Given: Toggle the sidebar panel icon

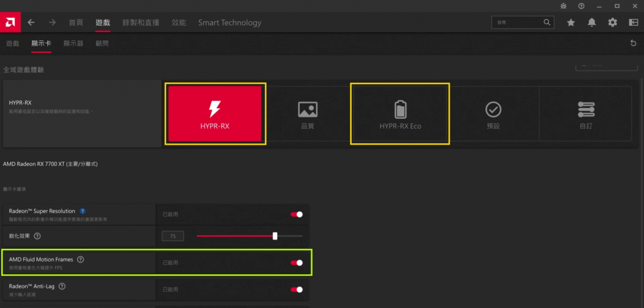Looking at the screenshot, I should (633, 23).
